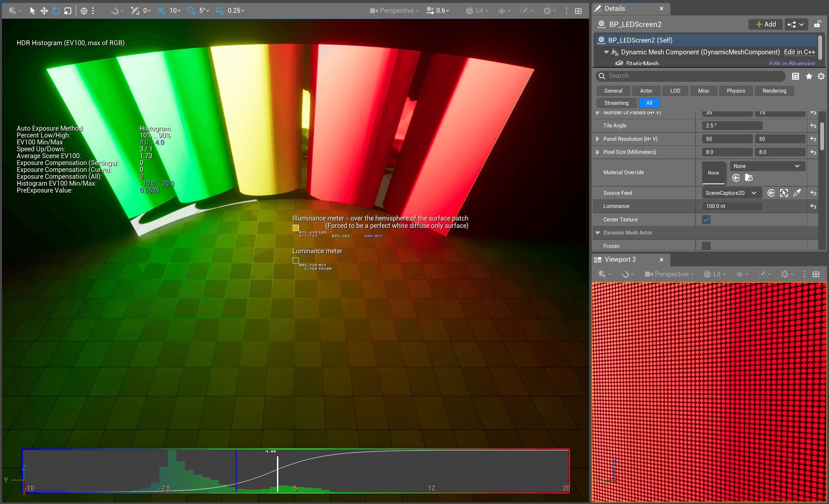Toggle world coordinate system icon
829x504 pixels.
[84, 11]
